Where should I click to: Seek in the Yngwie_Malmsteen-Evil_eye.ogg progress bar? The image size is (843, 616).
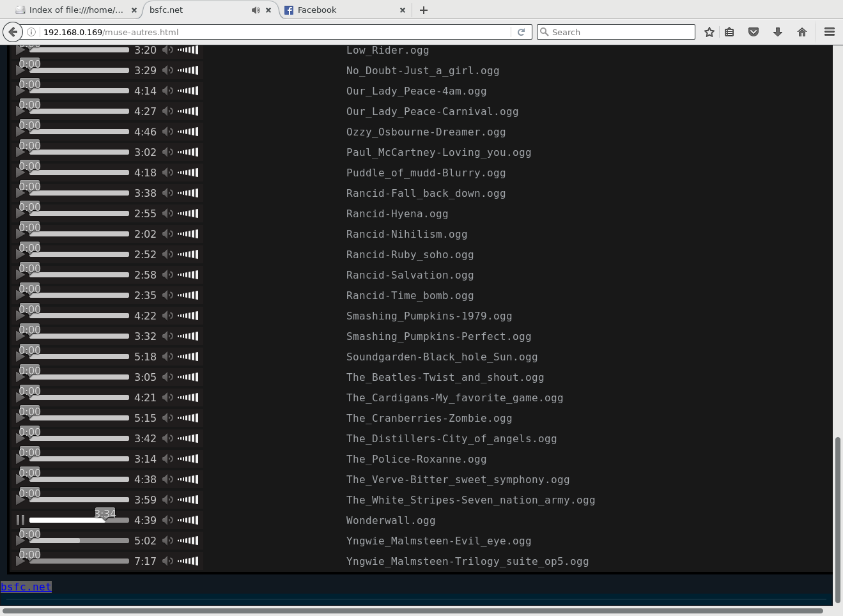tap(79, 541)
